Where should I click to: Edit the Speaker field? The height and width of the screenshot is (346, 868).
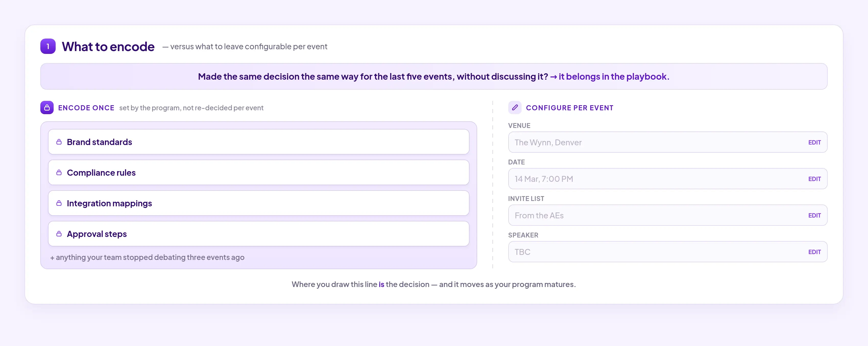(x=814, y=252)
